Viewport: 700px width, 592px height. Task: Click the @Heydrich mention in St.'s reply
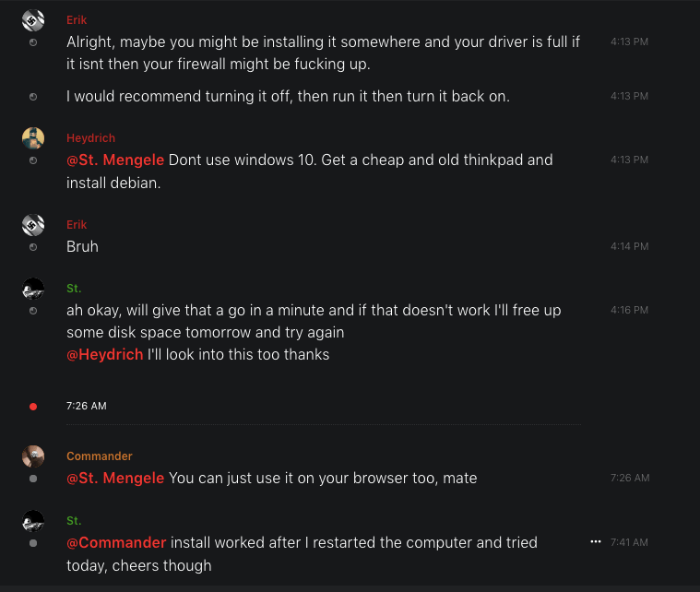point(105,354)
